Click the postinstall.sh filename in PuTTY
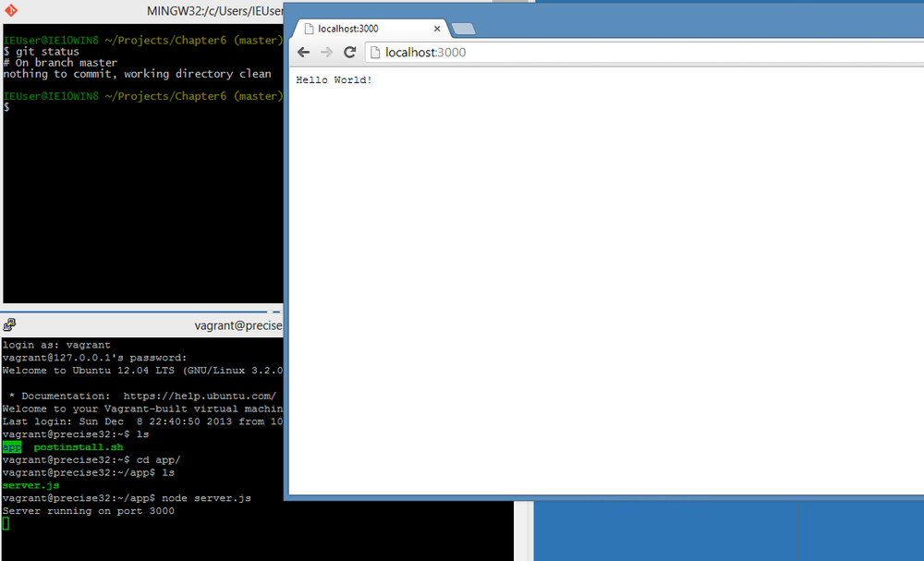This screenshot has width=924, height=561. click(x=77, y=446)
